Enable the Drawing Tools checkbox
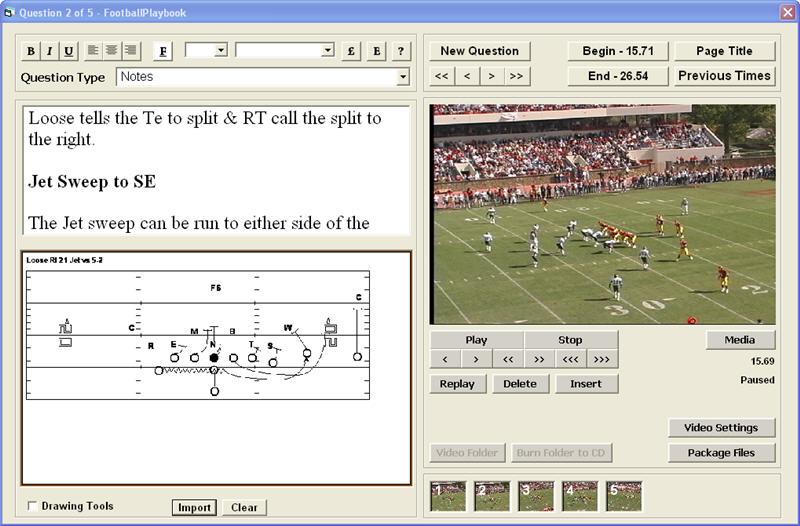This screenshot has height=526, width=800. [x=33, y=506]
